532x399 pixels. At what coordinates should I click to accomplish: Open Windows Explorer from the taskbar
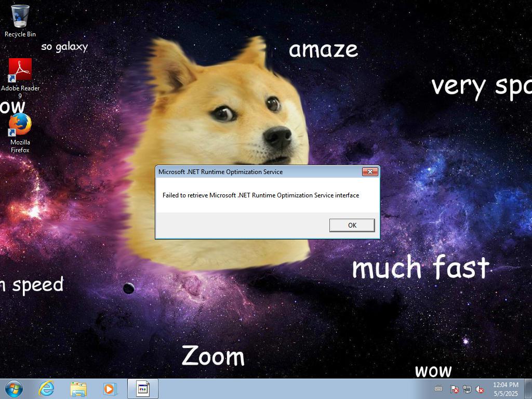tap(78, 389)
